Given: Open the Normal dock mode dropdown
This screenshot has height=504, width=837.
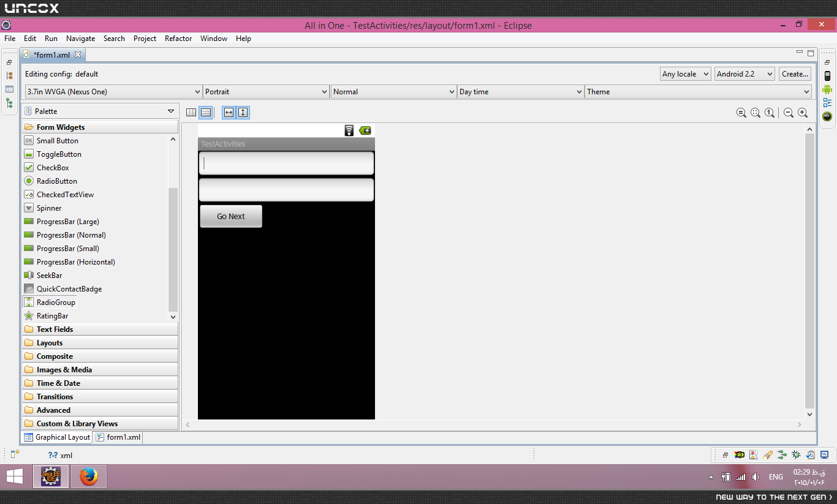Looking at the screenshot, I should (x=393, y=92).
